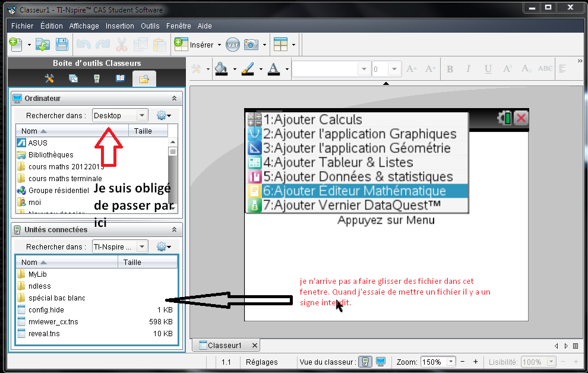Select the Page Sorter tab icon
This screenshot has width=588, height=373.
click(73, 78)
